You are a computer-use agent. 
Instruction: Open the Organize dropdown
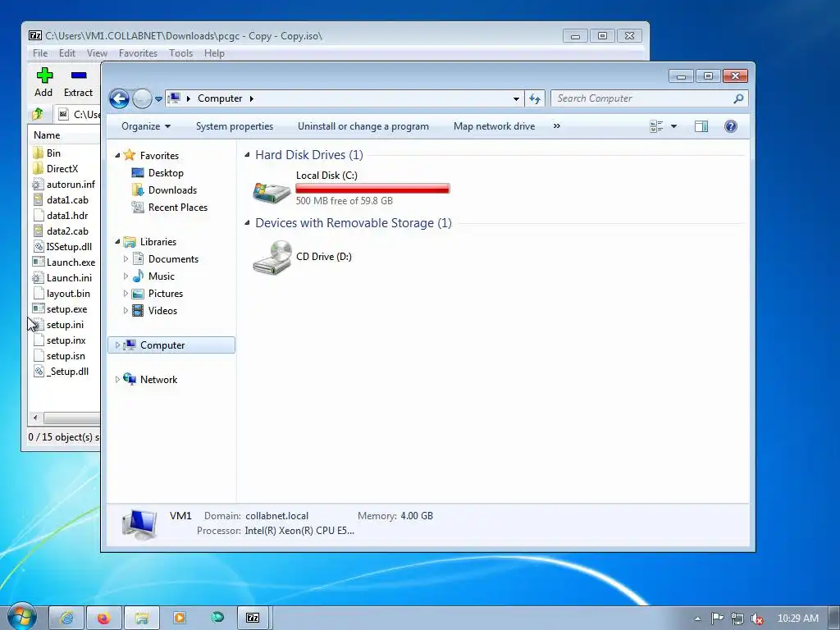point(146,126)
